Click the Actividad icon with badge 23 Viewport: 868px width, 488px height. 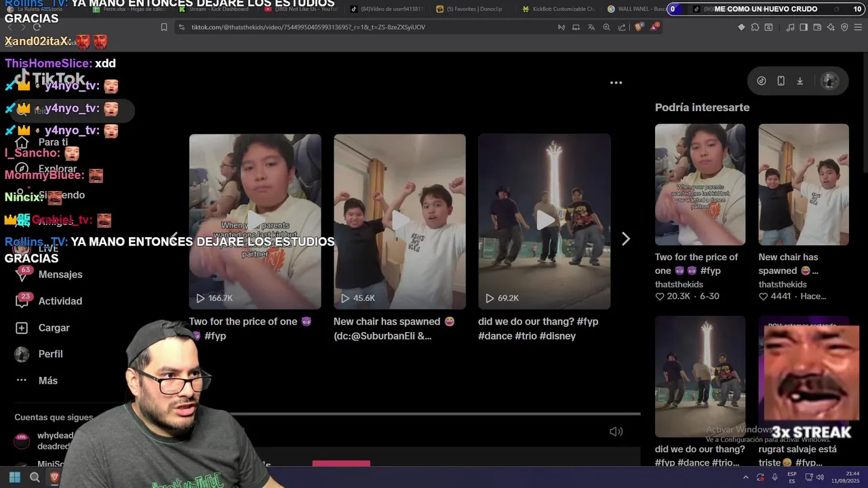[x=22, y=300]
